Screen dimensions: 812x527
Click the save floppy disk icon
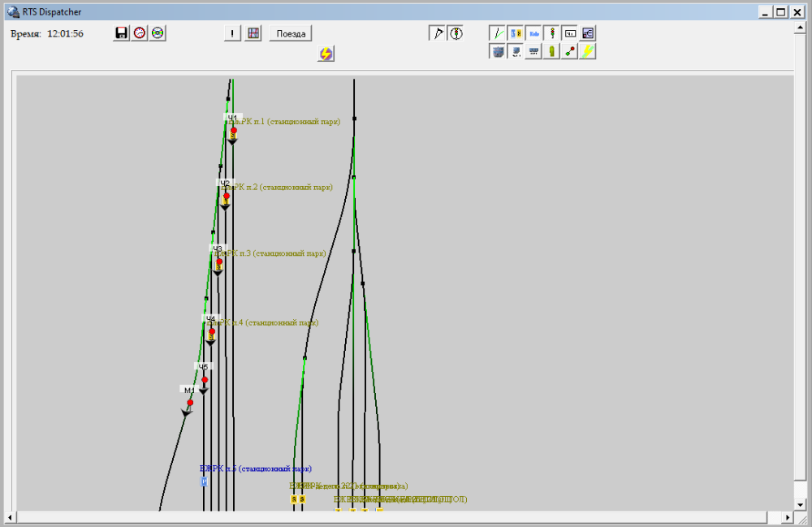coord(122,33)
